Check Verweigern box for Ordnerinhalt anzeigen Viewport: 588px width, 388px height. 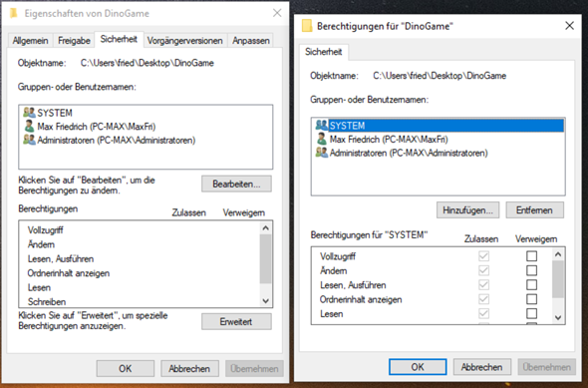coord(531,299)
